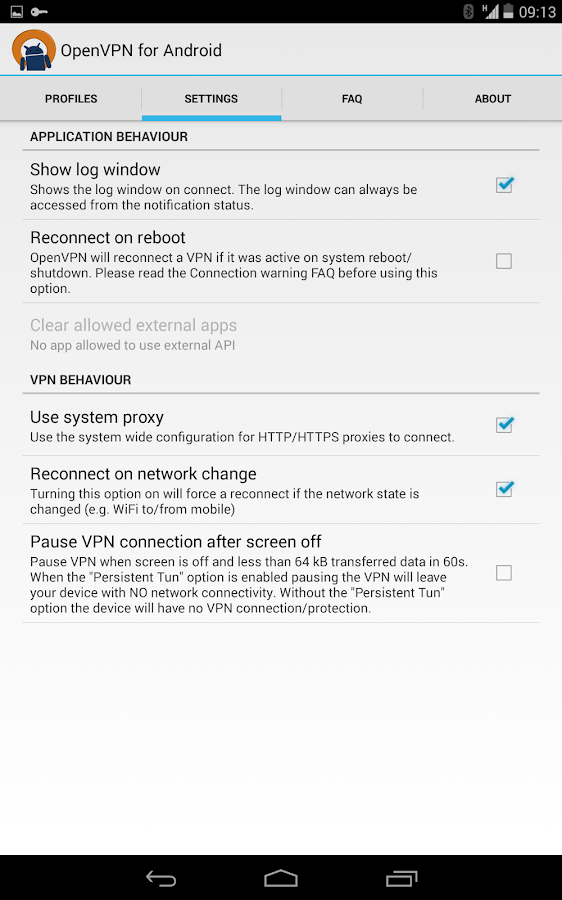Switch to the Profiles tab
The image size is (562, 900).
tap(71, 99)
